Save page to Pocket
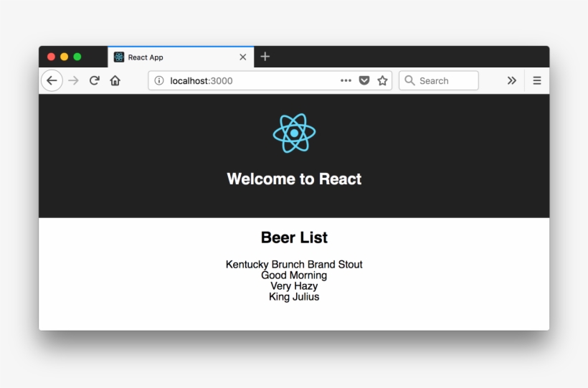The image size is (588, 388). [364, 80]
